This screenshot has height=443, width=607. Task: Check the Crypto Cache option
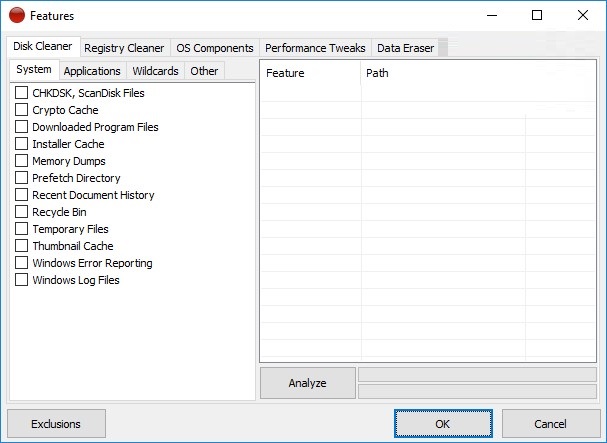click(22, 110)
